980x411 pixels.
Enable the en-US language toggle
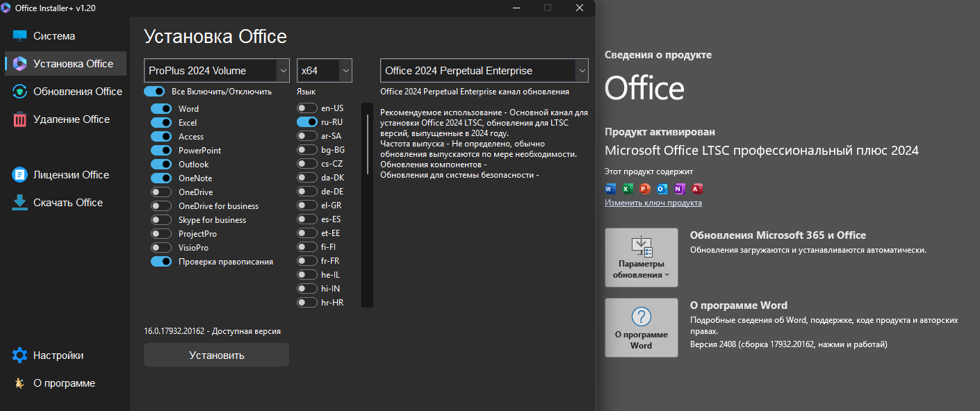pyautogui.click(x=307, y=108)
